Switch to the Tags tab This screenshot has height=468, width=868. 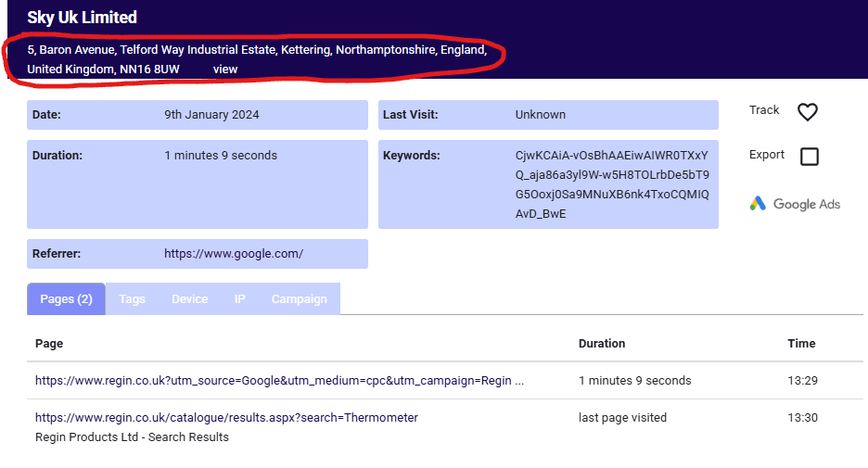(x=132, y=298)
